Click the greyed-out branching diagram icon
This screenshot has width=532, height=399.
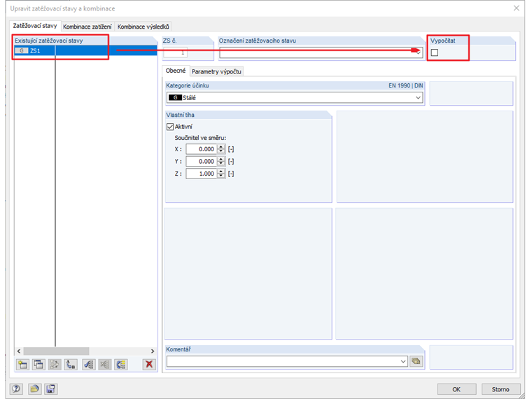tap(55, 365)
